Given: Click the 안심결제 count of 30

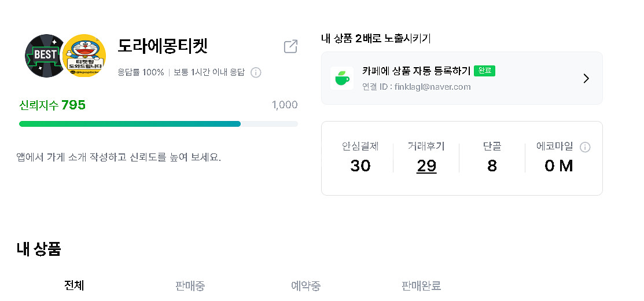Looking at the screenshot, I should click(360, 166).
